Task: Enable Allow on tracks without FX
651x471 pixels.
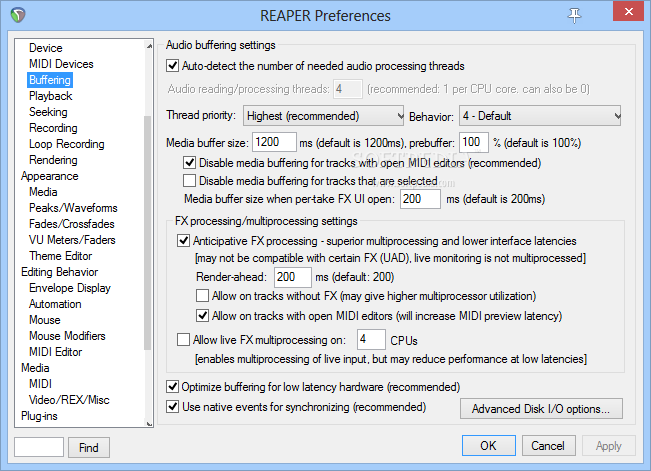Action: (203, 296)
